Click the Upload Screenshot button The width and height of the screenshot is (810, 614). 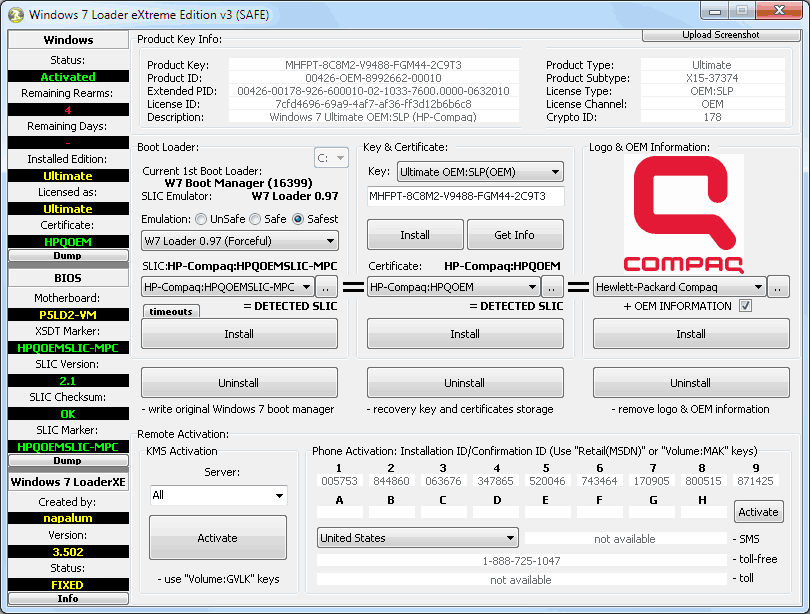point(720,35)
